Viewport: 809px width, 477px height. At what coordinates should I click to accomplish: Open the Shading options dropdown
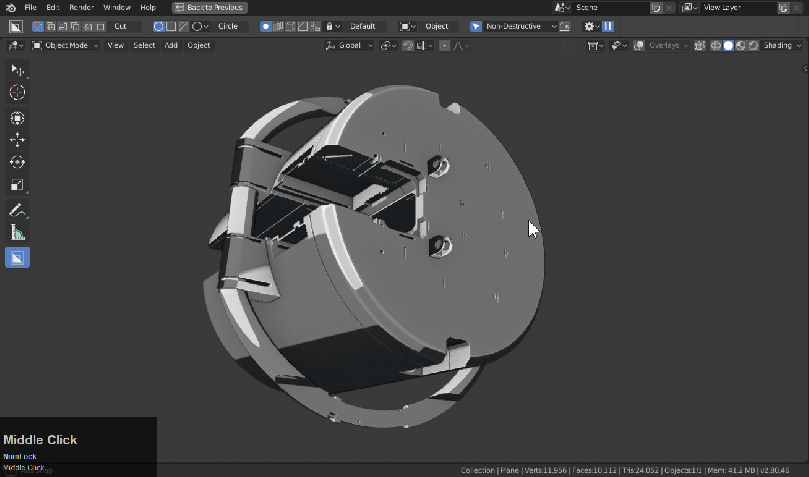tap(780, 46)
